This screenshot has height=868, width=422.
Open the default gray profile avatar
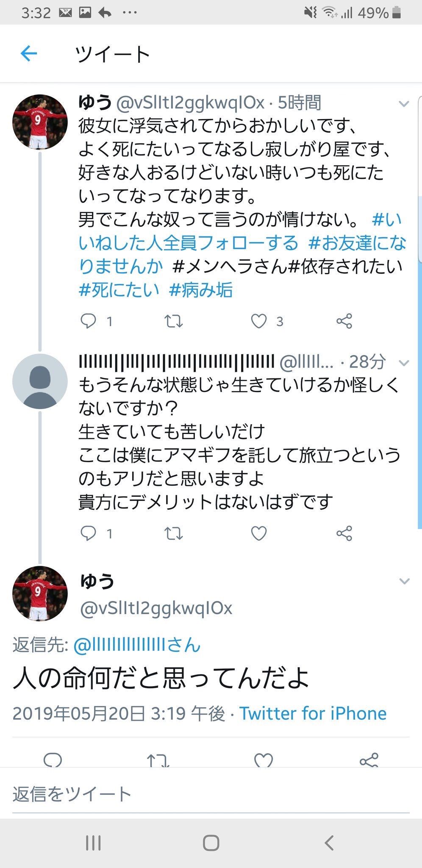[40, 381]
